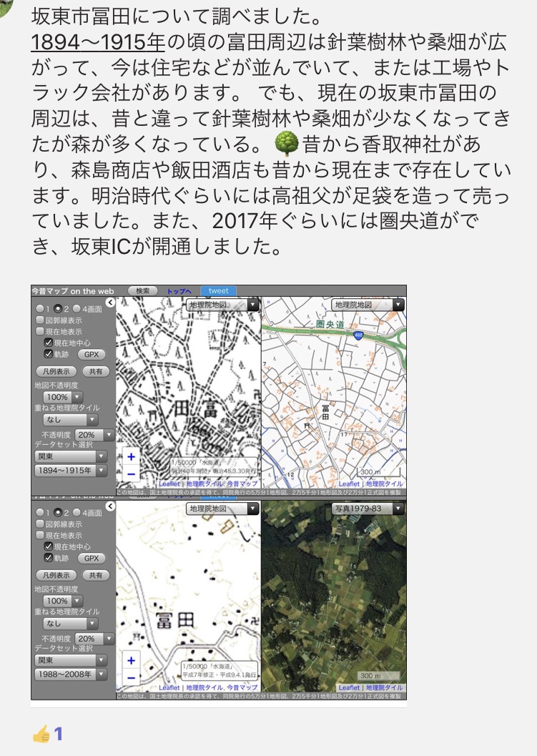Open 重ねる地理院タイル なし dropdown in 1894~1915年 panel
This screenshot has width=537, height=756.
click(x=70, y=420)
